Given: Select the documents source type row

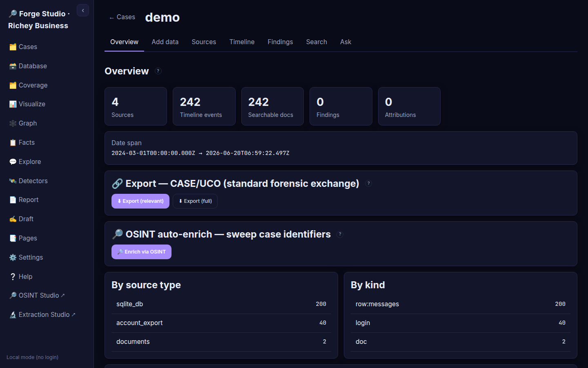Looking at the screenshot, I should (x=221, y=342).
